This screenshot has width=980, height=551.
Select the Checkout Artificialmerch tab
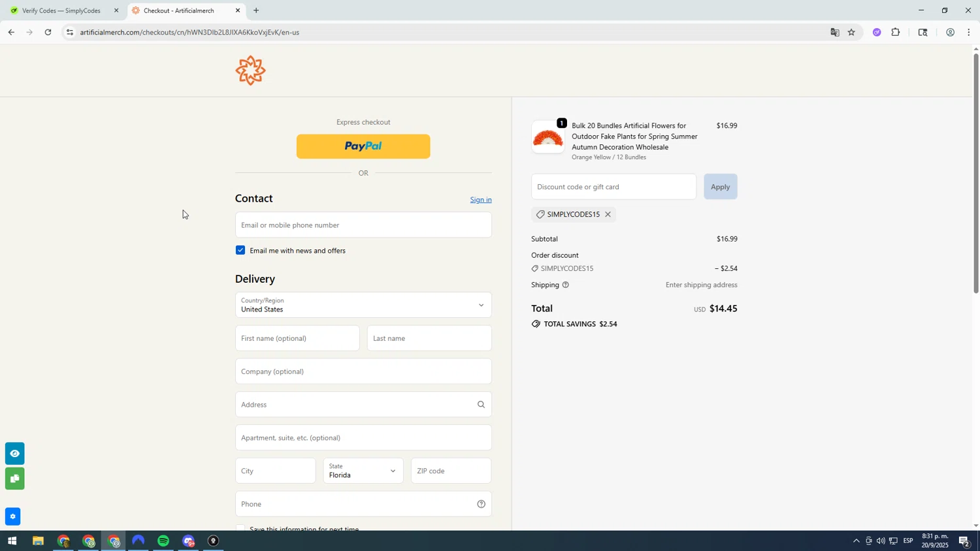point(186,10)
